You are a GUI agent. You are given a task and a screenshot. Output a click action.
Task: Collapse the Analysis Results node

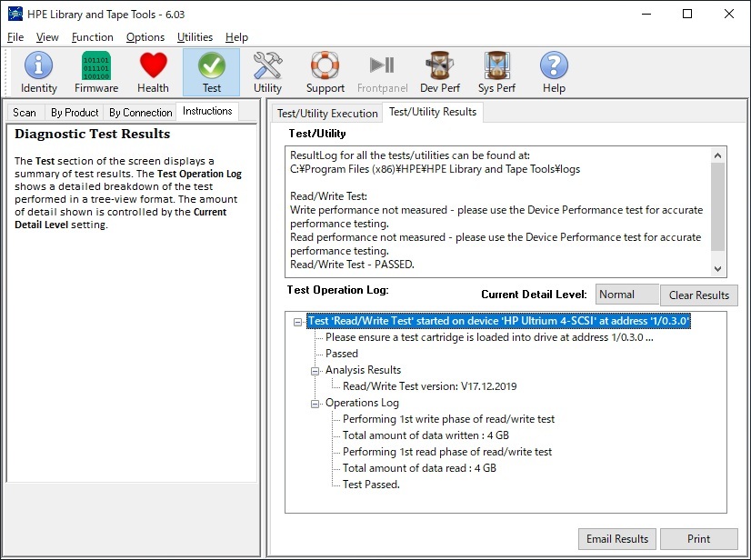(x=315, y=371)
